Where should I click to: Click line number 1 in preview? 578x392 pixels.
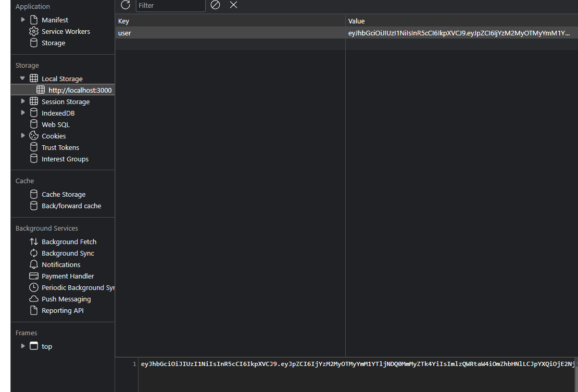134,364
